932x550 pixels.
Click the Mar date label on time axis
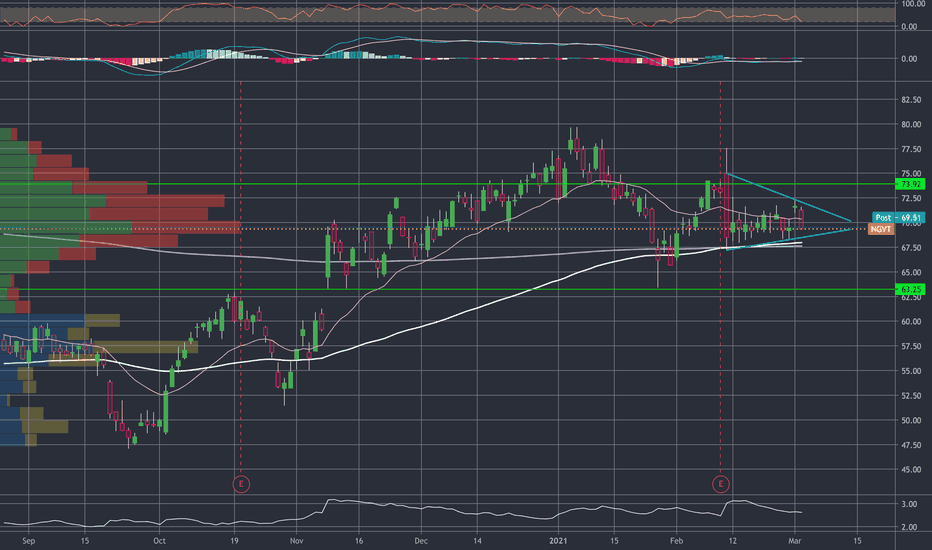click(x=795, y=541)
